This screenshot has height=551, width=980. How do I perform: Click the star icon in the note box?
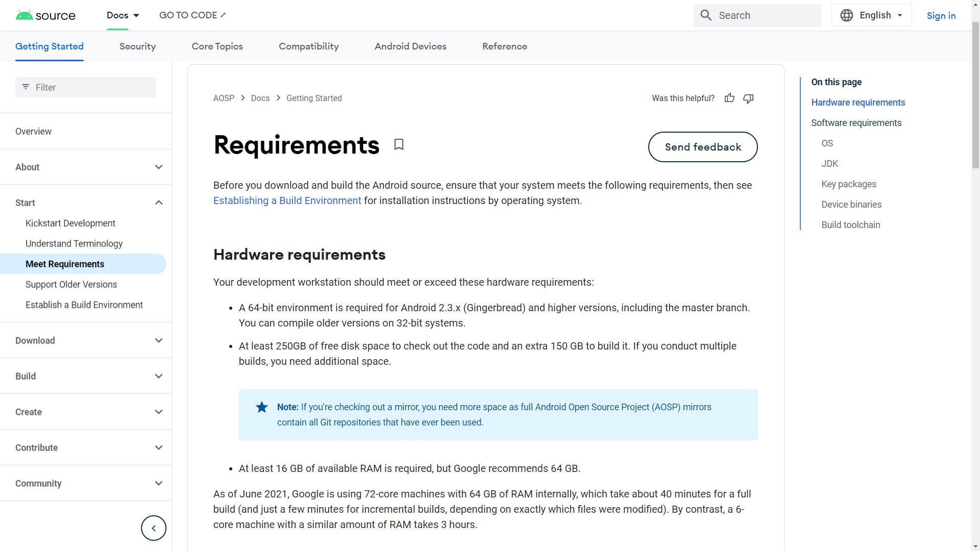[261, 407]
